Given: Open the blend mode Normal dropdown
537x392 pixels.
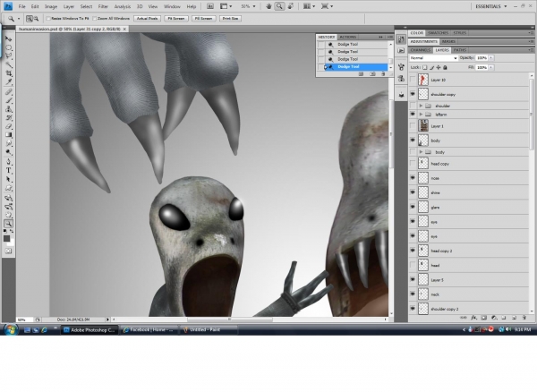Looking at the screenshot, I should [433, 58].
